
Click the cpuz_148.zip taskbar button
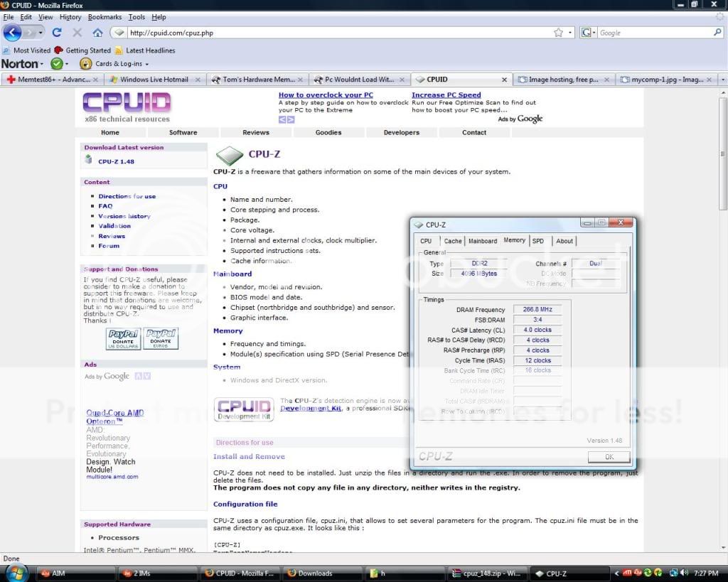[x=488, y=573]
